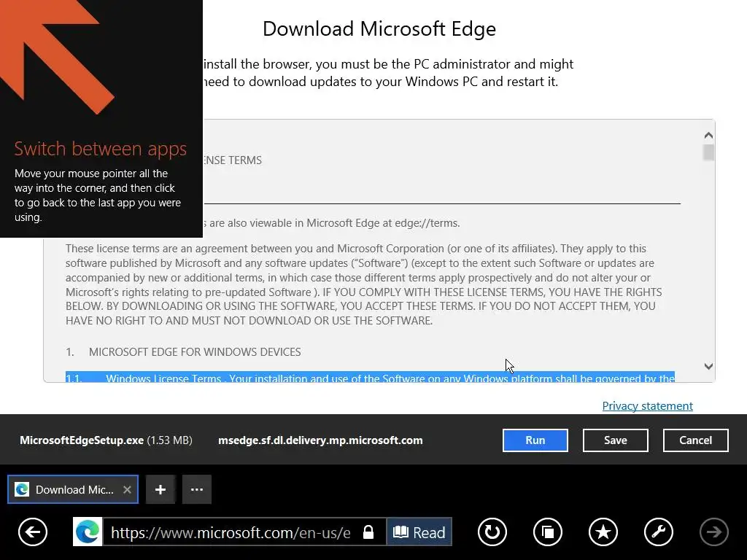Open Reading view with the Read button
The width and height of the screenshot is (747, 560).
pyautogui.click(x=419, y=532)
